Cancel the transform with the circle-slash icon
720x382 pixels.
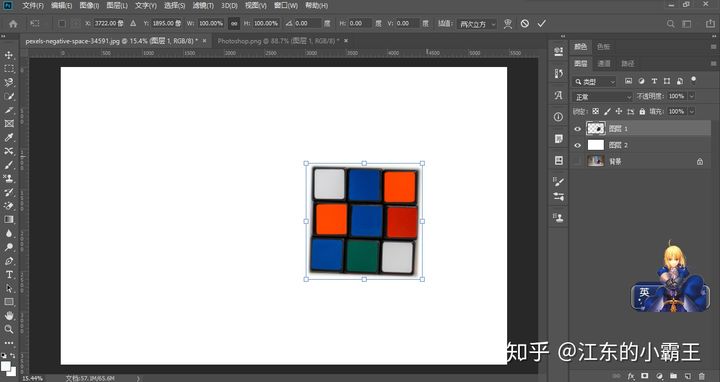tap(525, 23)
